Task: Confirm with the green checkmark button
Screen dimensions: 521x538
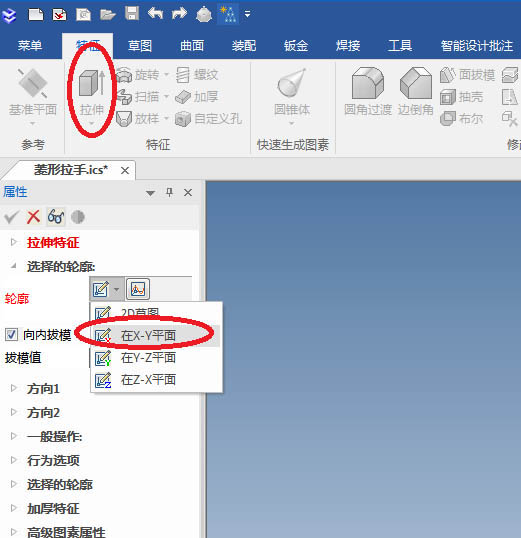Action: (11, 217)
